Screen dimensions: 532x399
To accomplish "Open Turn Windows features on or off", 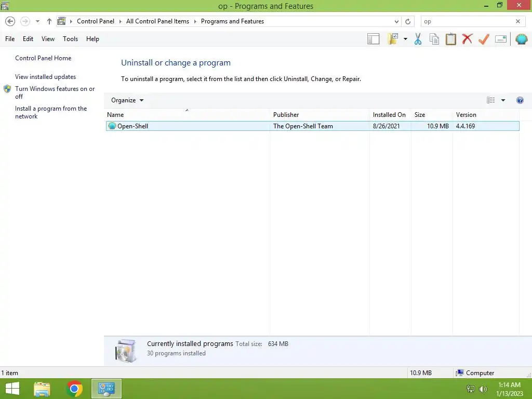I will (55, 92).
